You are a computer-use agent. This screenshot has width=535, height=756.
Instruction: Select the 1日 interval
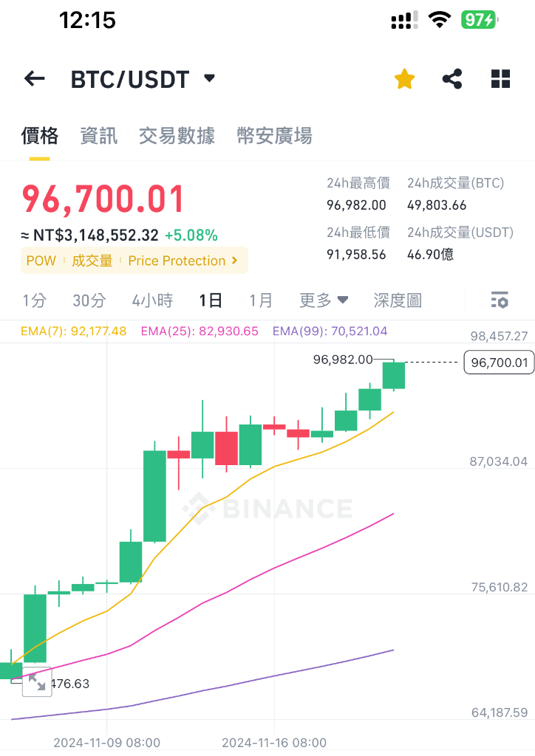(211, 300)
